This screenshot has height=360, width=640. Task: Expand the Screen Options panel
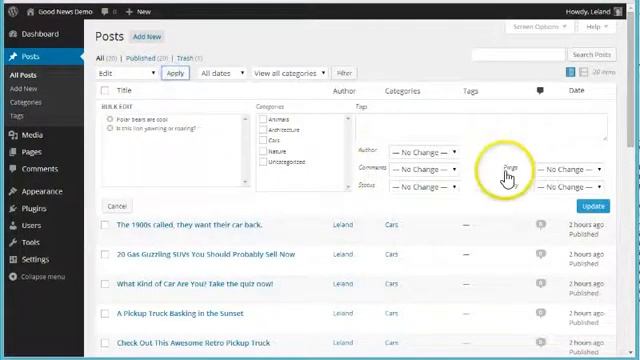point(539,27)
